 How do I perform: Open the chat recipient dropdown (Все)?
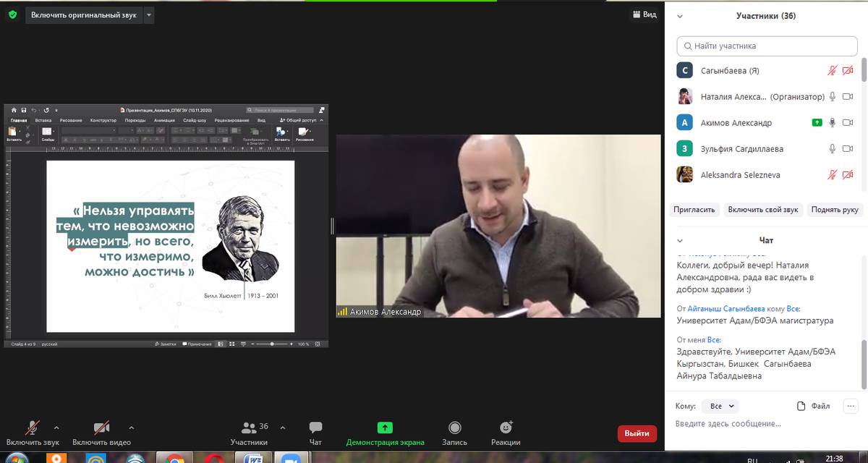720,406
